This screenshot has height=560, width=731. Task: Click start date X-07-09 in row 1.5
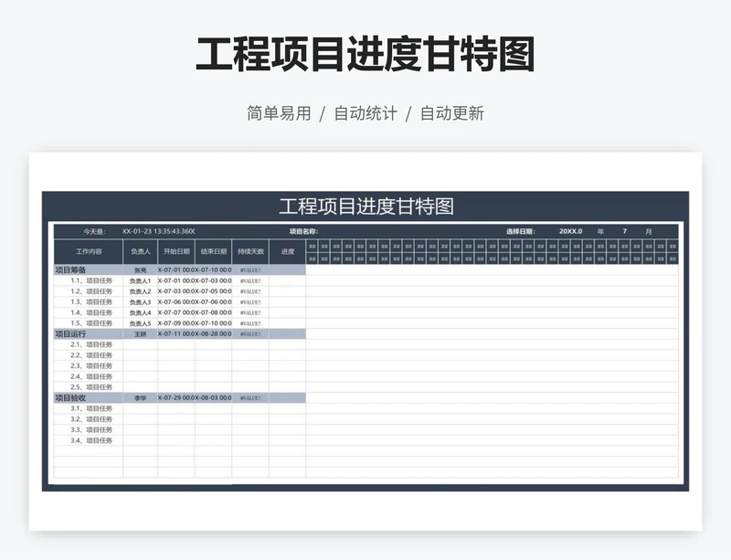[176, 323]
